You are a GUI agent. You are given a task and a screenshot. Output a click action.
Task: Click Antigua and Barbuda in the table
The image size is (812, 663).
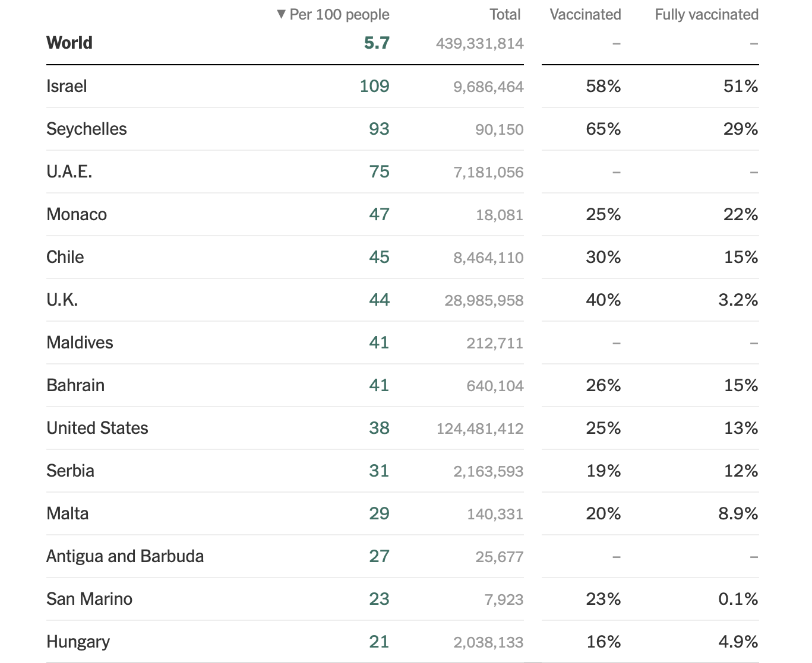click(125, 557)
